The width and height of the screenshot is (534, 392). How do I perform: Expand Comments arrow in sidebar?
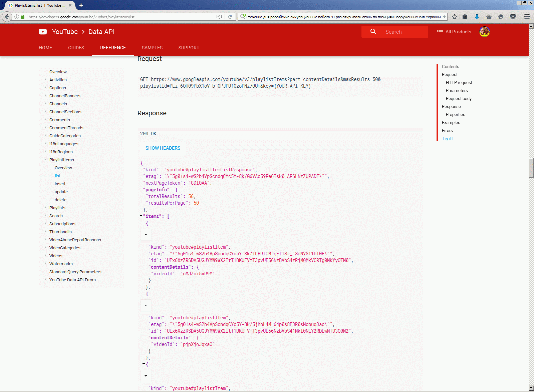(x=45, y=119)
